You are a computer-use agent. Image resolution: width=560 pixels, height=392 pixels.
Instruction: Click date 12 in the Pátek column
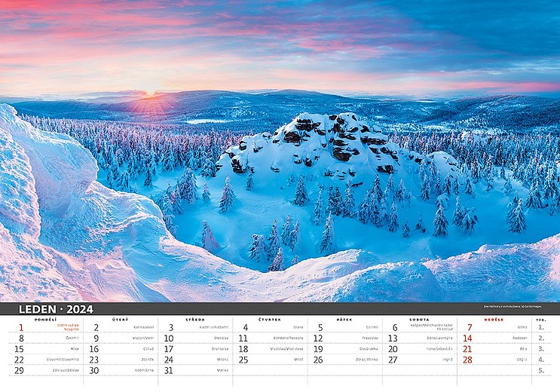tap(318, 338)
